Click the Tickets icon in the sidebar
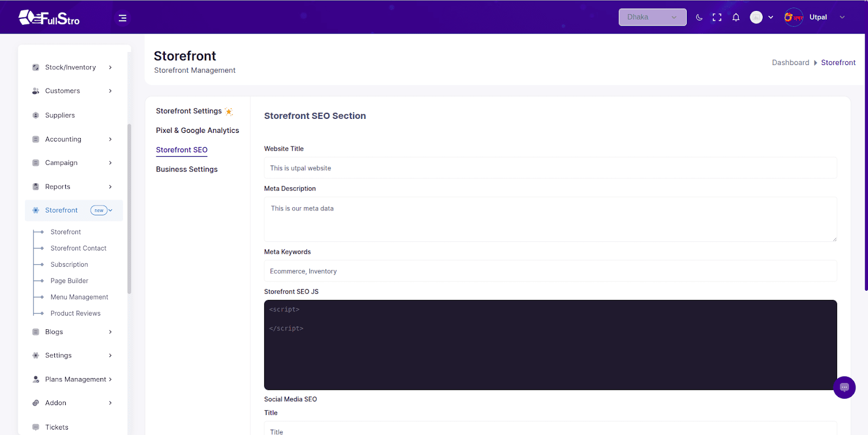Viewport: 868px width, 435px height. pyautogui.click(x=36, y=427)
